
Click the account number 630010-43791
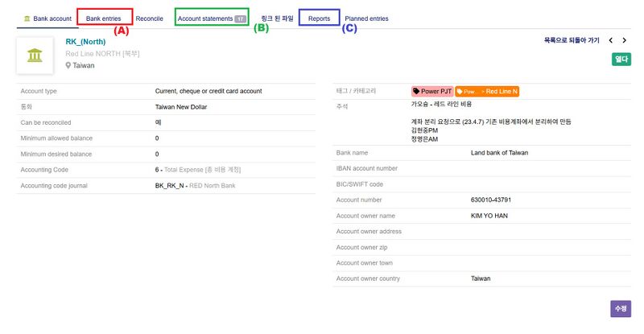tap(491, 200)
